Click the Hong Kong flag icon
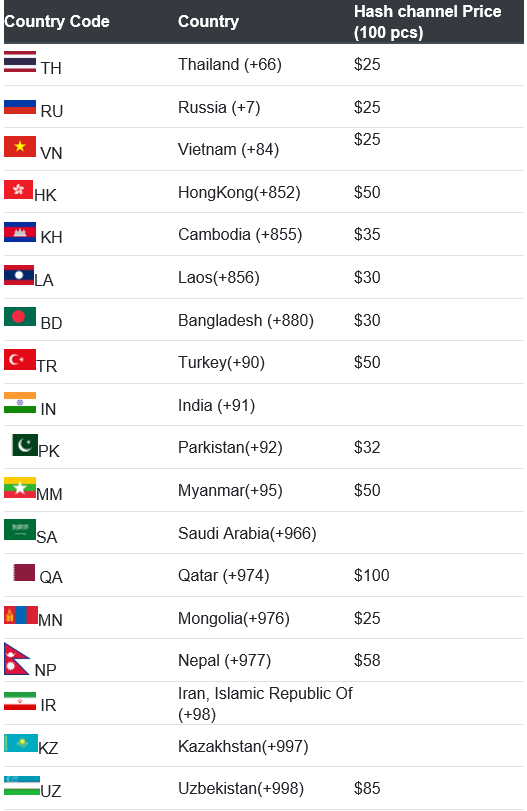This screenshot has height=811, width=527. 19,189
